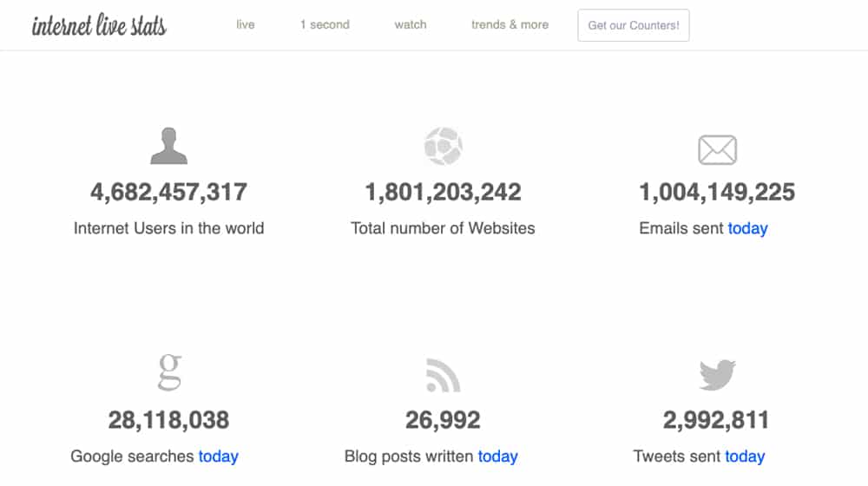Viewport: 868px width, 486px height.
Task: Click the internet live stats logo
Action: pyautogui.click(x=99, y=25)
